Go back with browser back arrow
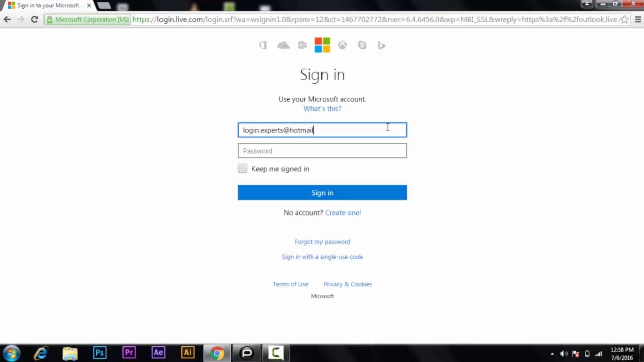The height and width of the screenshot is (362, 644). click(7, 19)
